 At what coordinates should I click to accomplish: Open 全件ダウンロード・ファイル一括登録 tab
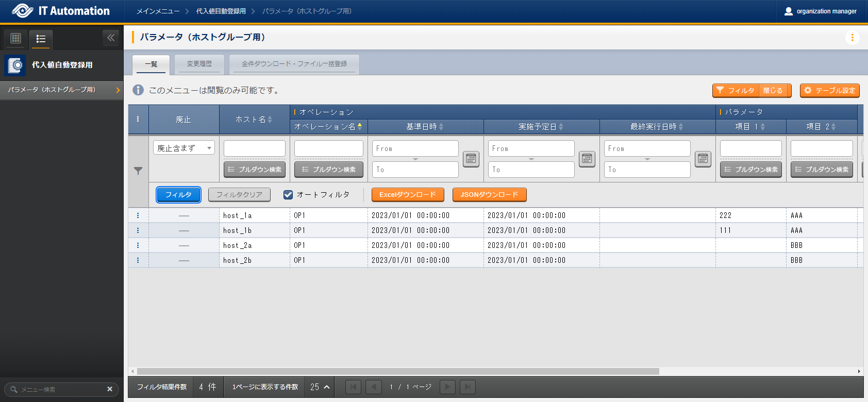294,64
